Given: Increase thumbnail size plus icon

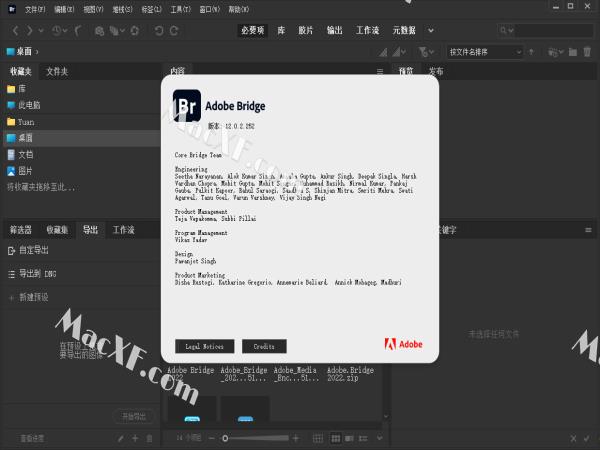Looking at the screenshot, I should click(296, 438).
